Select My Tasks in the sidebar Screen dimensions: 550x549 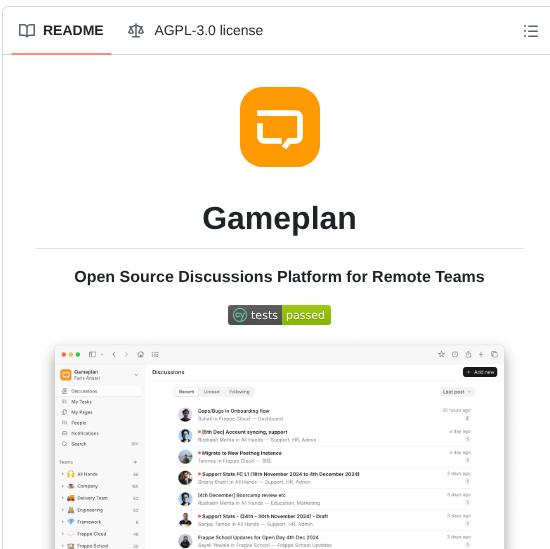[x=100, y=402]
